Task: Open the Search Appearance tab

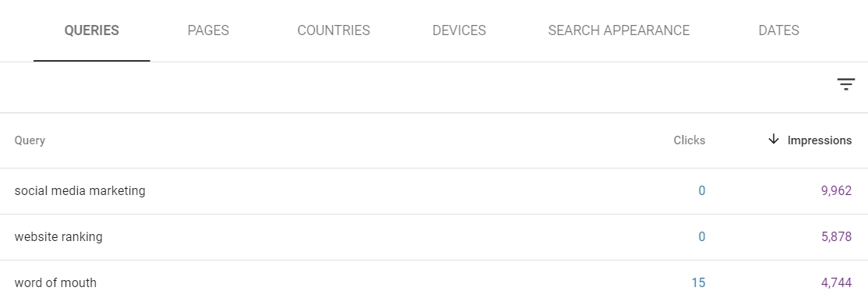Action: click(x=619, y=30)
